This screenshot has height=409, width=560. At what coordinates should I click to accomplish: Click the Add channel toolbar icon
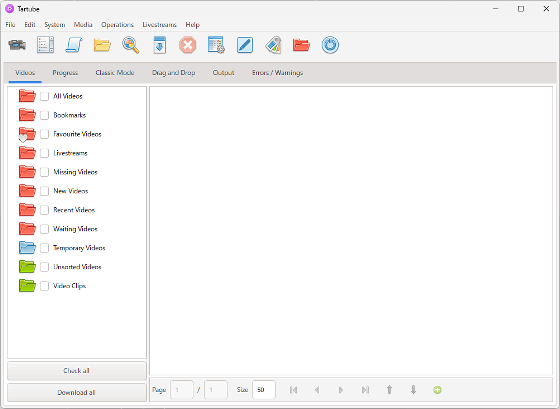tap(45, 45)
